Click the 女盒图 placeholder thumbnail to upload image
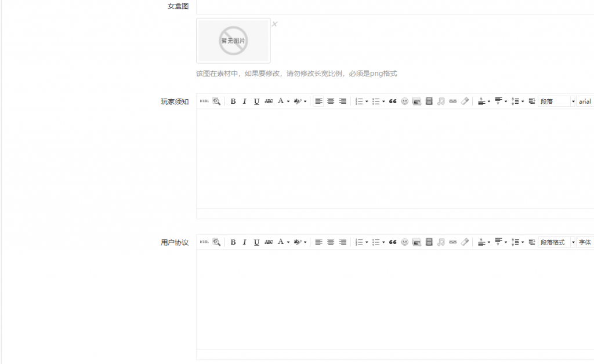594x364 pixels. [x=233, y=41]
